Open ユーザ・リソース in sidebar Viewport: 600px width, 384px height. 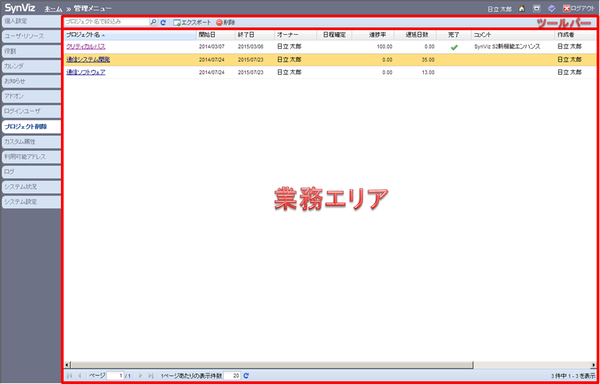tap(31, 36)
